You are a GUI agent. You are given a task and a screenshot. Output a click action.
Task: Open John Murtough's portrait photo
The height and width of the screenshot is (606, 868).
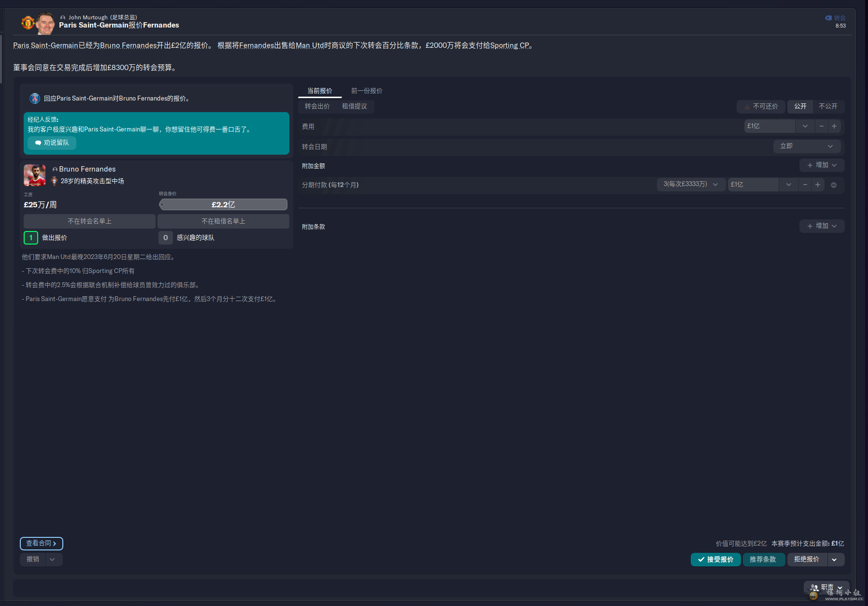click(x=45, y=23)
